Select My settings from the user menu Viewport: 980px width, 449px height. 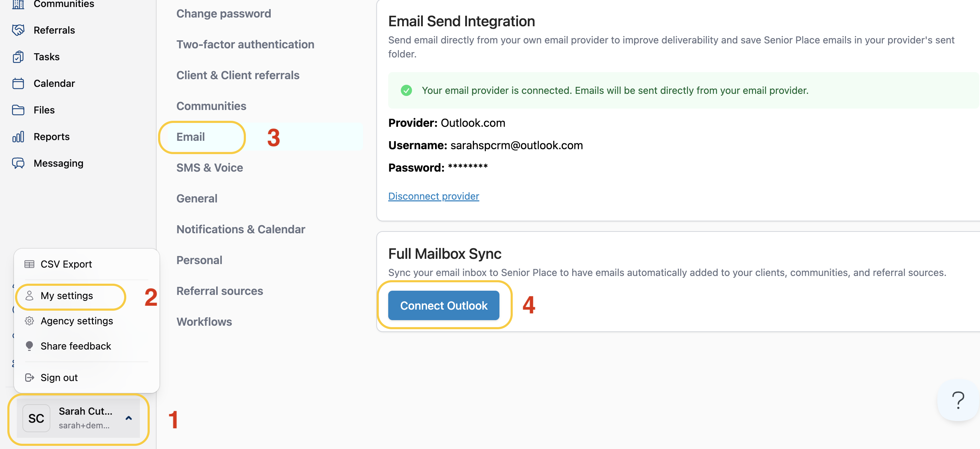point(66,296)
